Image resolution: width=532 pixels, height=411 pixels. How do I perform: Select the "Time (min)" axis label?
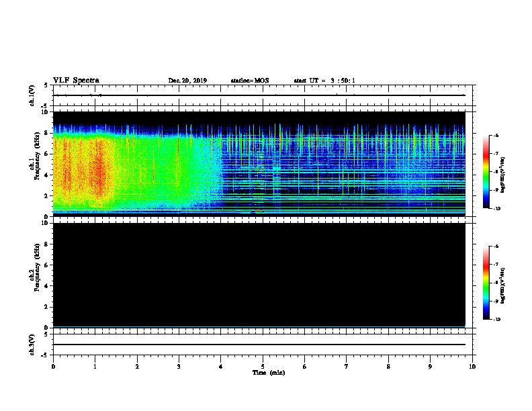coord(269,373)
